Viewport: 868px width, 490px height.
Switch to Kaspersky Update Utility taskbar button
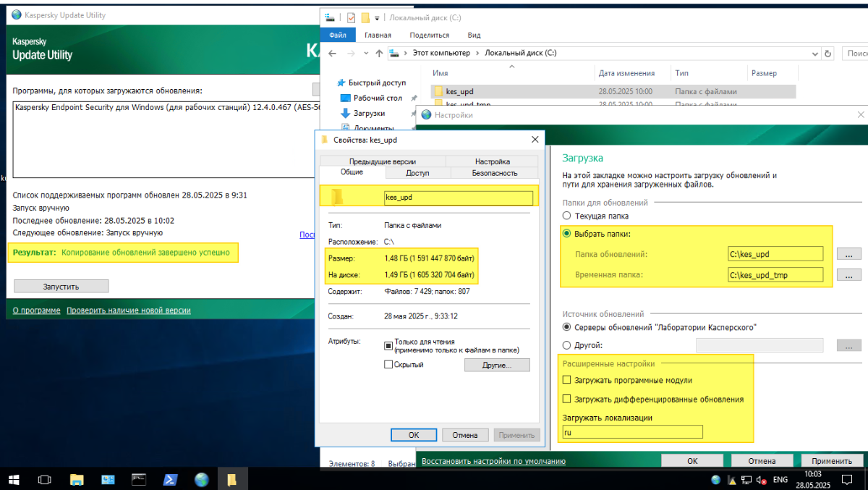click(x=202, y=479)
